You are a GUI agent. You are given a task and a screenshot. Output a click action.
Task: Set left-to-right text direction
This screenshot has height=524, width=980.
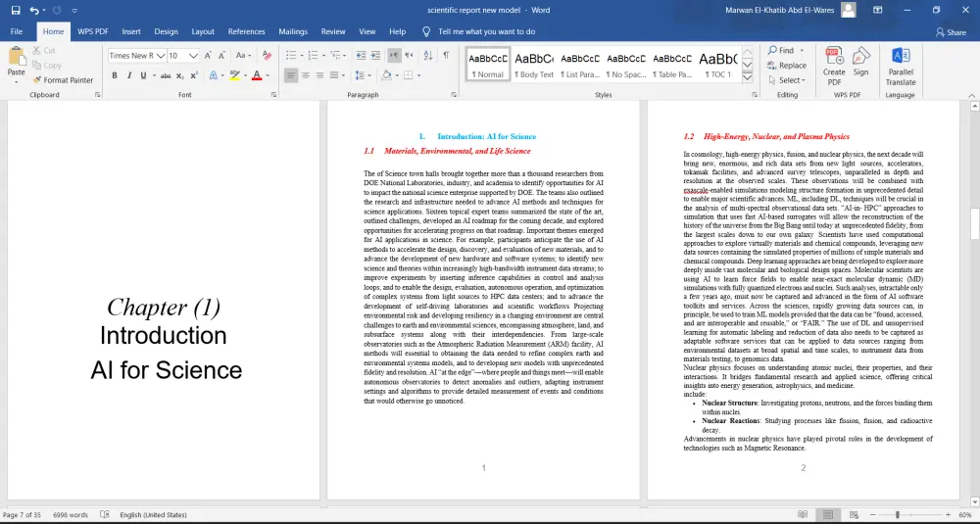[394, 56]
